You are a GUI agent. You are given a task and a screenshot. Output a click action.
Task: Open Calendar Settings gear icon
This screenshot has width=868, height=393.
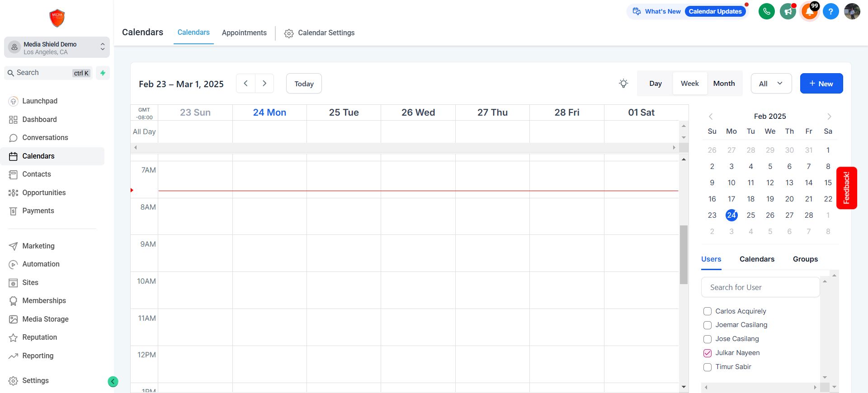tap(289, 33)
